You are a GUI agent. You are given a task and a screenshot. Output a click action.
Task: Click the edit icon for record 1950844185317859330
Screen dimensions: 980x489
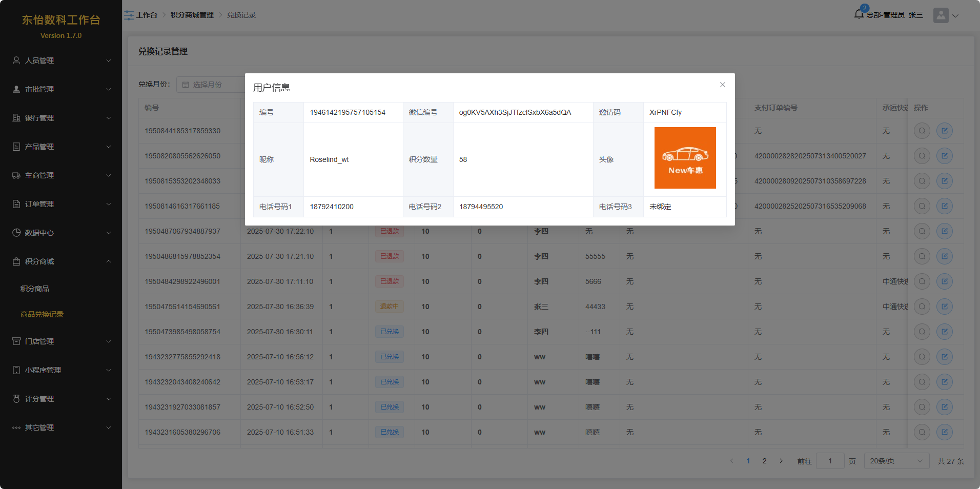(x=944, y=131)
